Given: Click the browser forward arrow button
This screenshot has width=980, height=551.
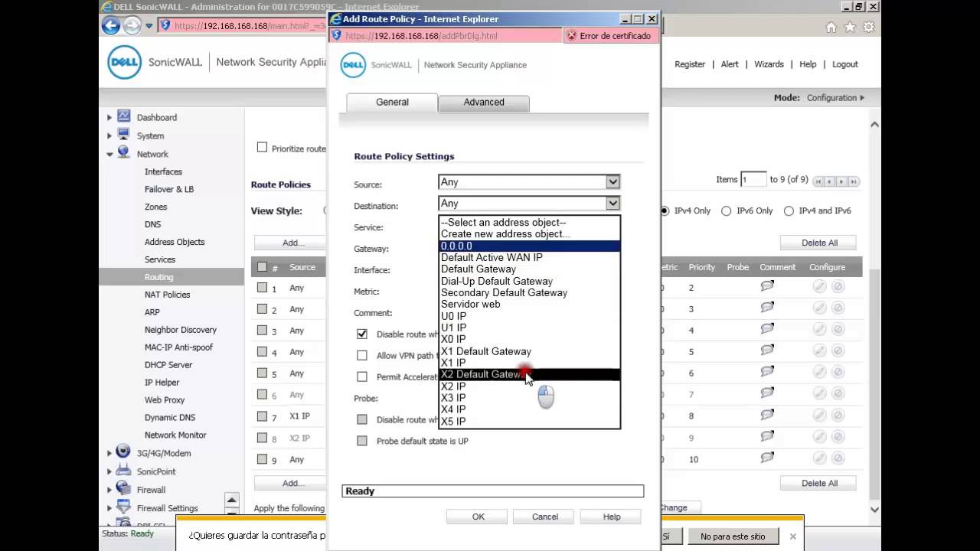Looking at the screenshot, I should [132, 26].
